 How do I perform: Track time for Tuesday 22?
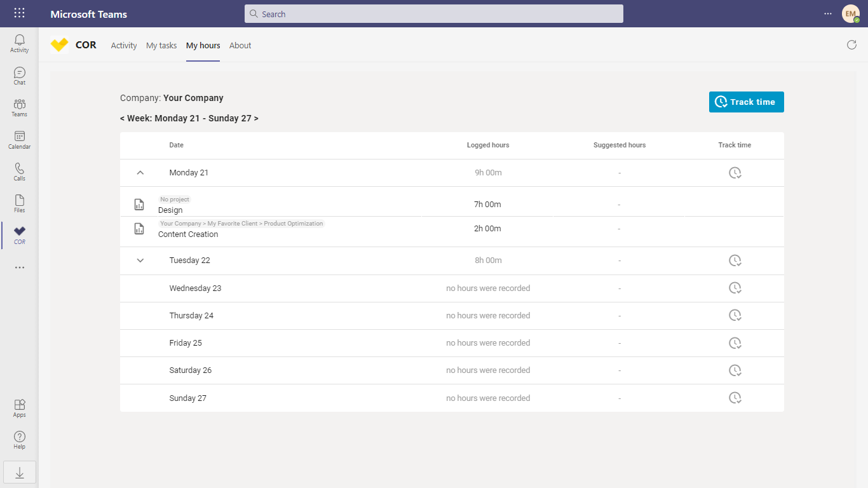(735, 261)
